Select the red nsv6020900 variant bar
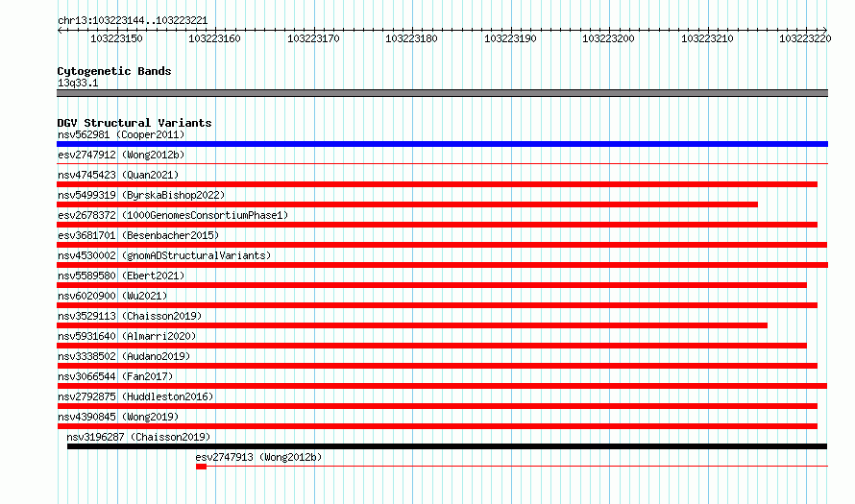This screenshot has width=855, height=504. pos(437,305)
